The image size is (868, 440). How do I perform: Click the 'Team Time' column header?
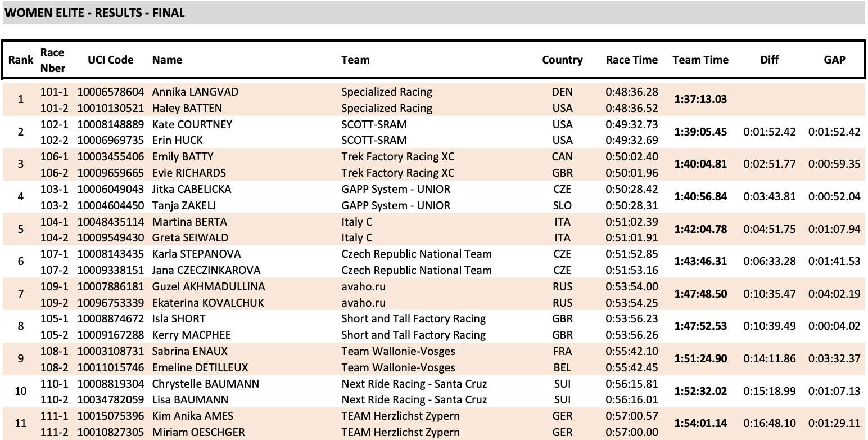coord(700,60)
